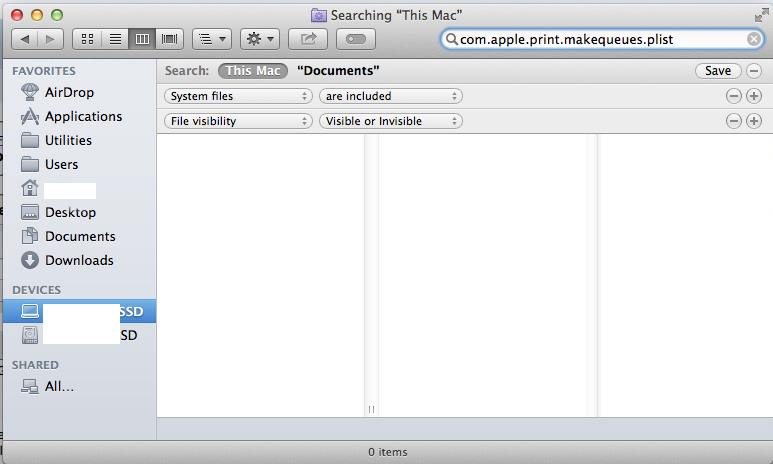Click the fullscreen arrows icon
Screen dimensions: 773x464
[x=761, y=16]
